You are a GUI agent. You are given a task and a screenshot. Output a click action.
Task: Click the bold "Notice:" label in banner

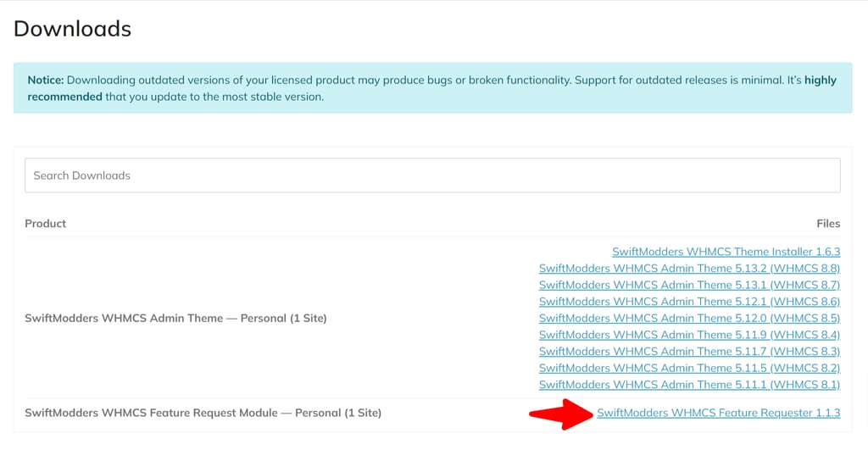click(x=46, y=81)
